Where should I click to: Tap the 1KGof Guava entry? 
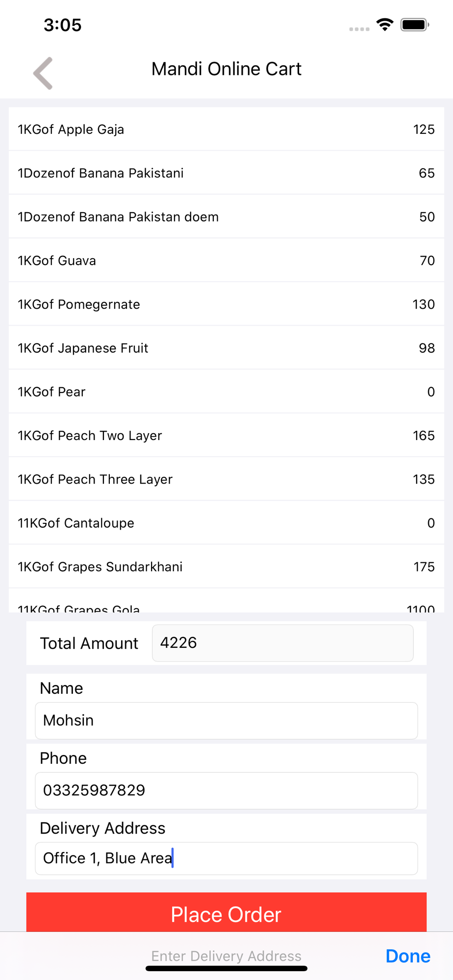tap(226, 260)
